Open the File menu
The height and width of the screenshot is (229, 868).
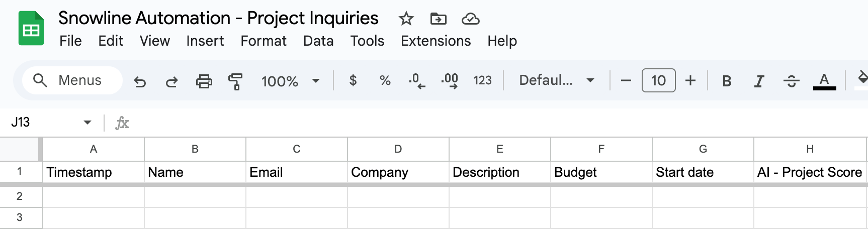pos(70,41)
